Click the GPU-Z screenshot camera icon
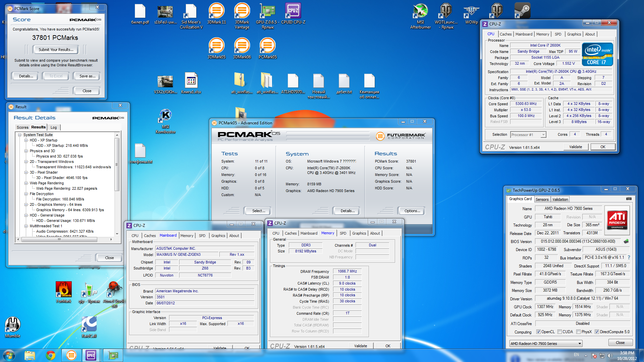The height and width of the screenshot is (362, 644). (x=629, y=199)
